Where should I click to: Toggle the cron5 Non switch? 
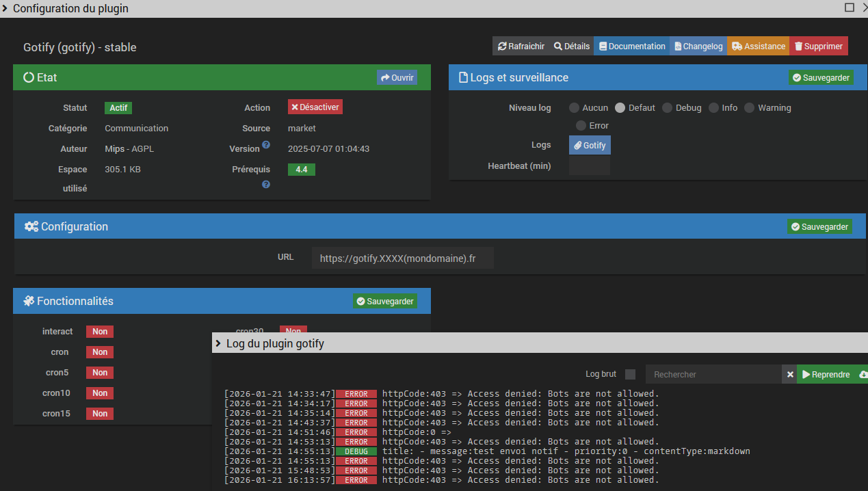[x=100, y=373]
